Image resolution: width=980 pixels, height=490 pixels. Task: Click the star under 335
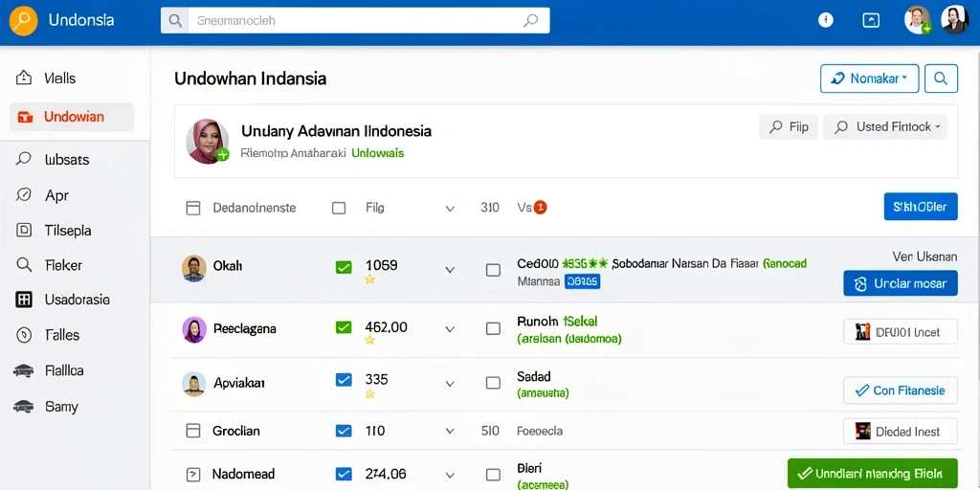(x=370, y=393)
